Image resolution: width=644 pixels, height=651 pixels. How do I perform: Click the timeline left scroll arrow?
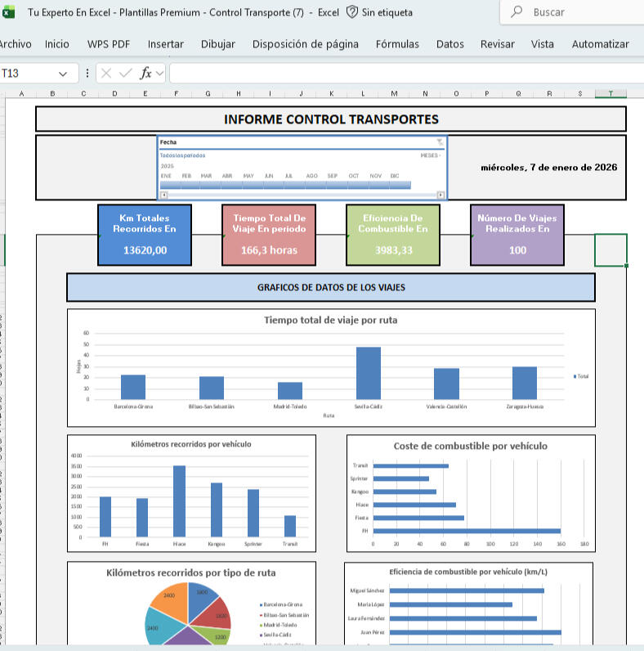coord(163,195)
